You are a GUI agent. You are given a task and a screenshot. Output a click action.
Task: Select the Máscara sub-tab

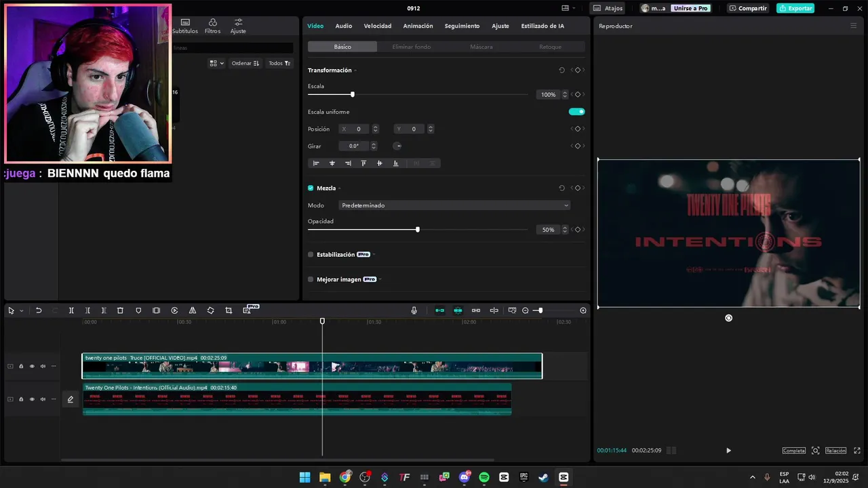click(481, 47)
